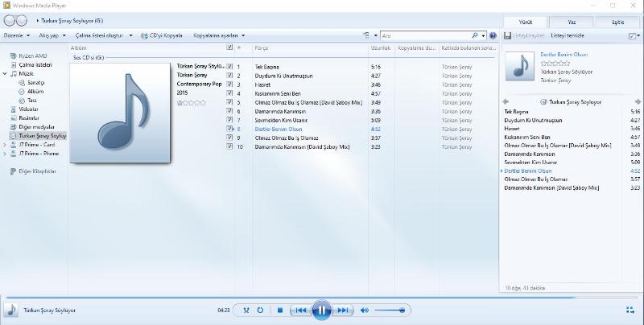Open Videolar library
Viewport: 644px width, 325px height.
[28, 109]
